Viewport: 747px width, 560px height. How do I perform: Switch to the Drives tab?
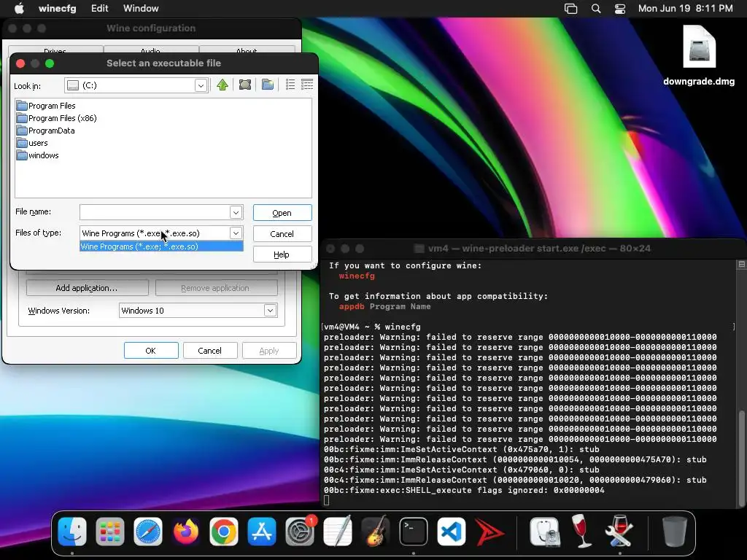pos(55,50)
